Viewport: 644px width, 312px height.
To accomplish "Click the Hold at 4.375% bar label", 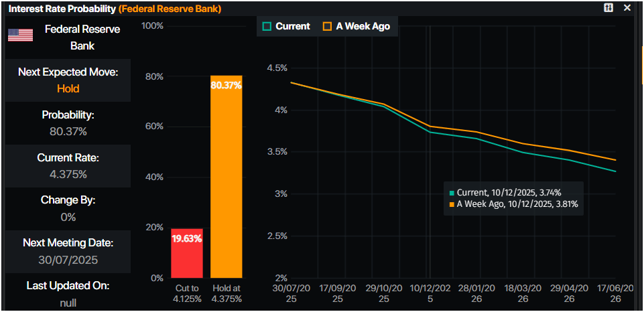I will (x=226, y=293).
